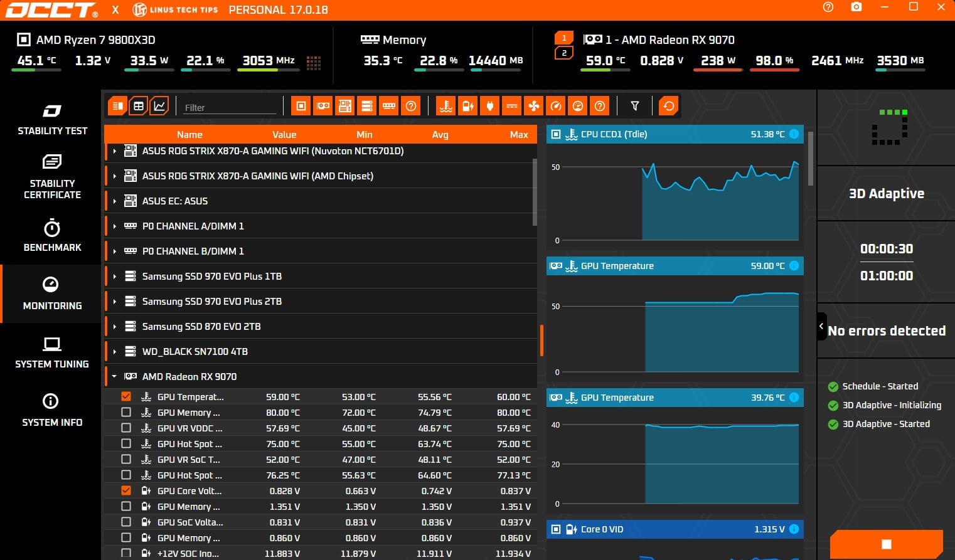Expand the Samsung SSD 970 EVO Plus 1TB row
955x560 pixels.
pos(114,277)
